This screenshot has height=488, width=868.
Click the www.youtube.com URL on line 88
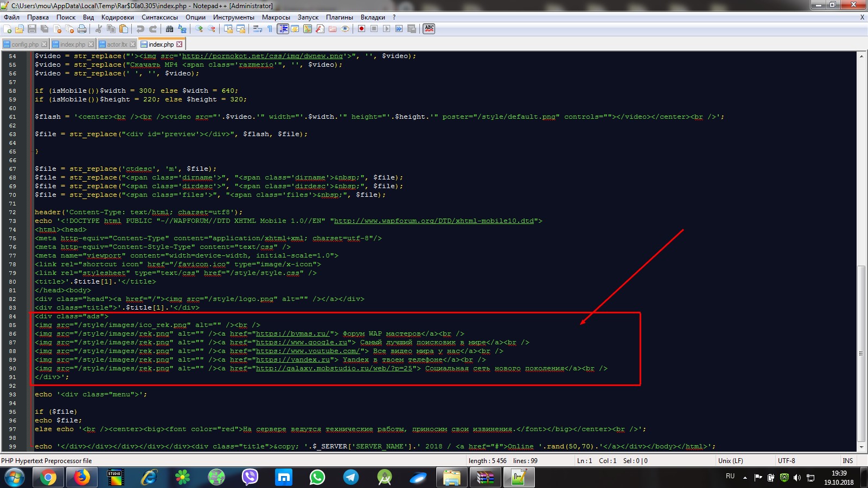308,351
